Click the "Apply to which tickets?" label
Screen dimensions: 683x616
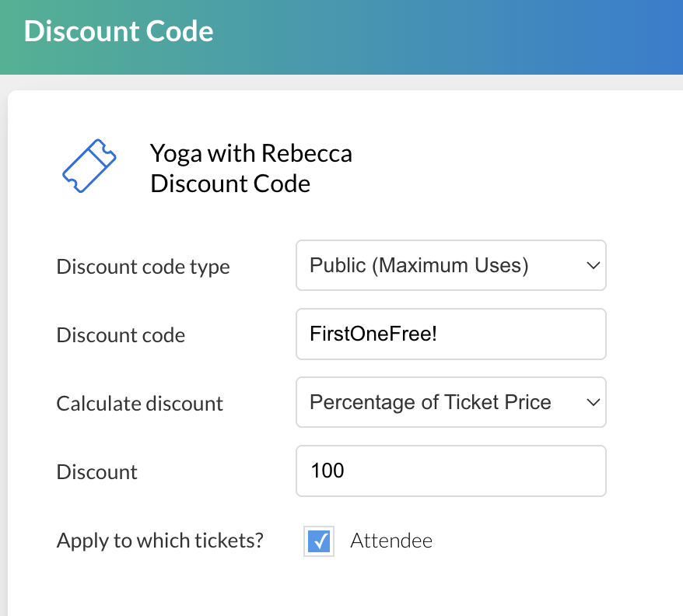tap(159, 541)
